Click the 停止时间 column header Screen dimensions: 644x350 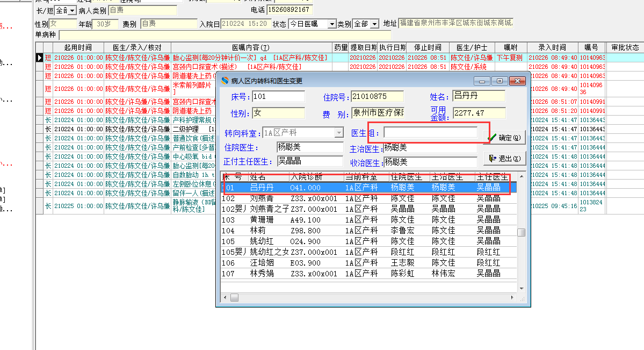(x=428, y=47)
